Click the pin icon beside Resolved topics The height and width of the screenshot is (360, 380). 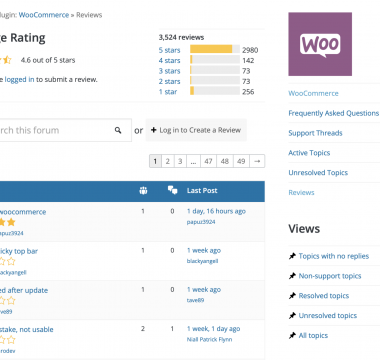point(292,296)
